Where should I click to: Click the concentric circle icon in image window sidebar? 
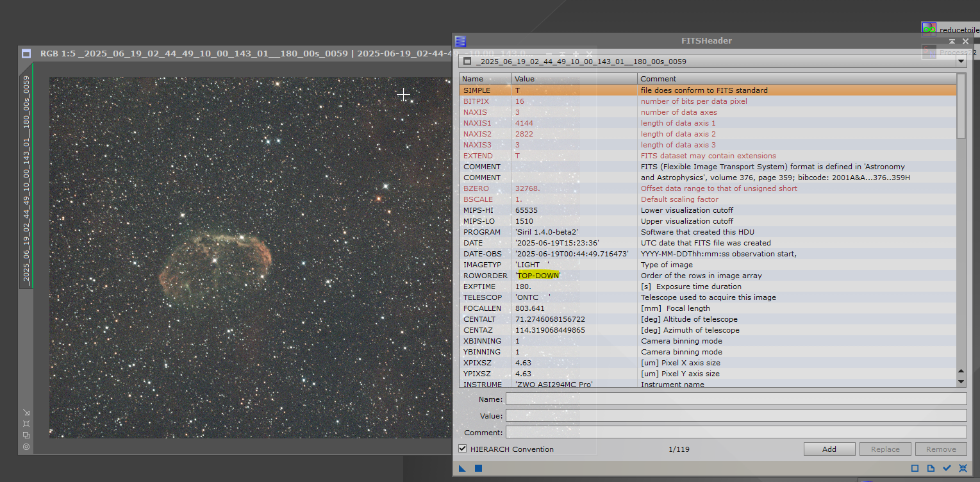26,447
